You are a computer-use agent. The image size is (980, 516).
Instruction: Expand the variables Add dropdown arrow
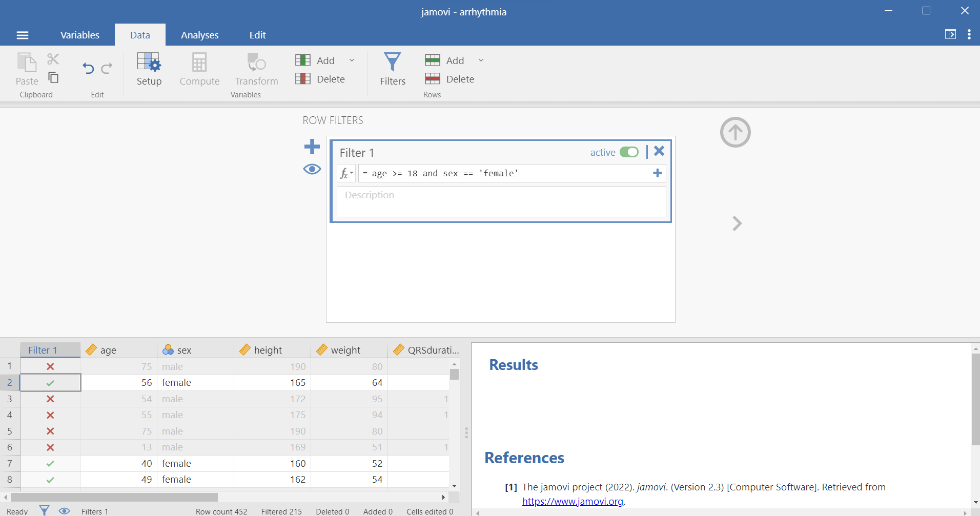(x=352, y=60)
